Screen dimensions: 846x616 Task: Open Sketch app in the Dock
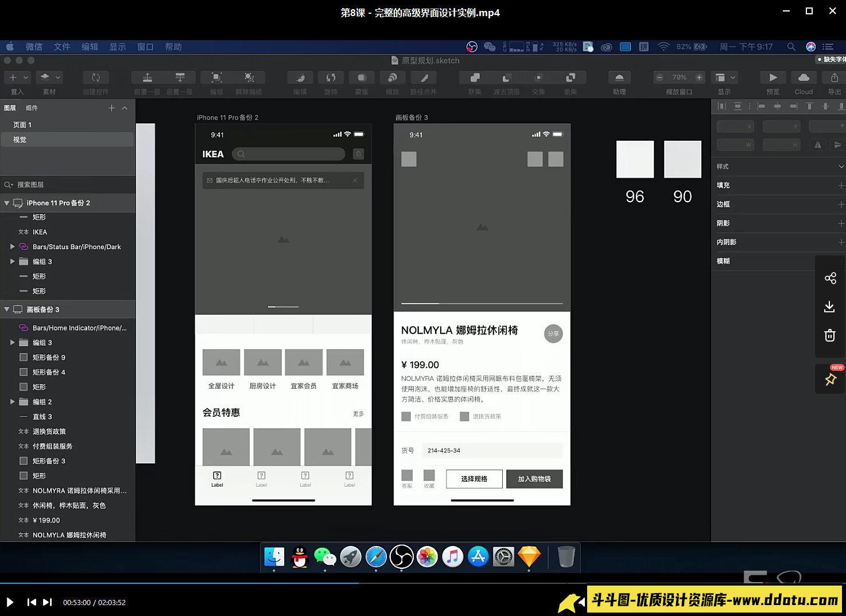tap(529, 556)
